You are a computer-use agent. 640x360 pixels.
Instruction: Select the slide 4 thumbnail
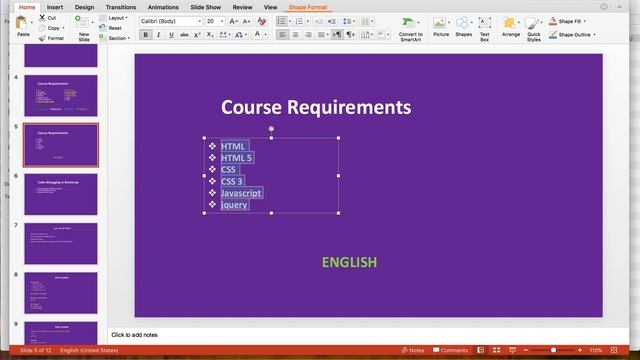[61, 96]
